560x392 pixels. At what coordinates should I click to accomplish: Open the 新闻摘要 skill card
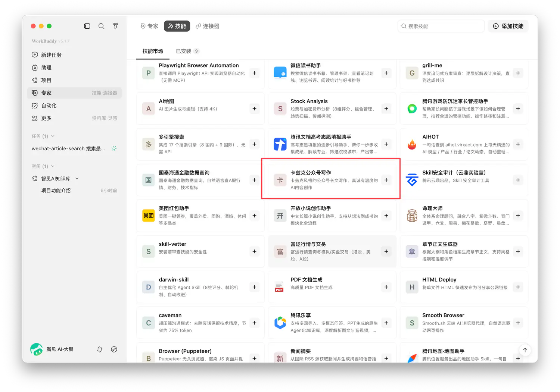[332, 352]
